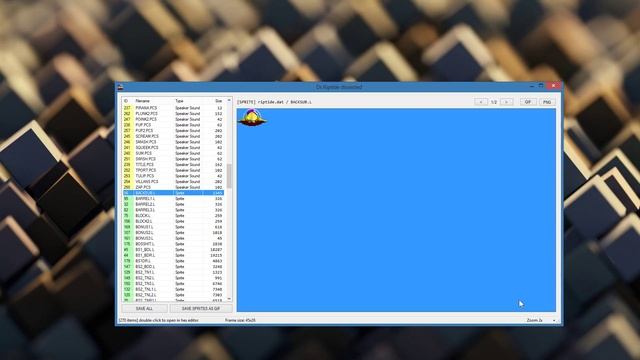Select the SCREAM.PCS row

coord(173,136)
